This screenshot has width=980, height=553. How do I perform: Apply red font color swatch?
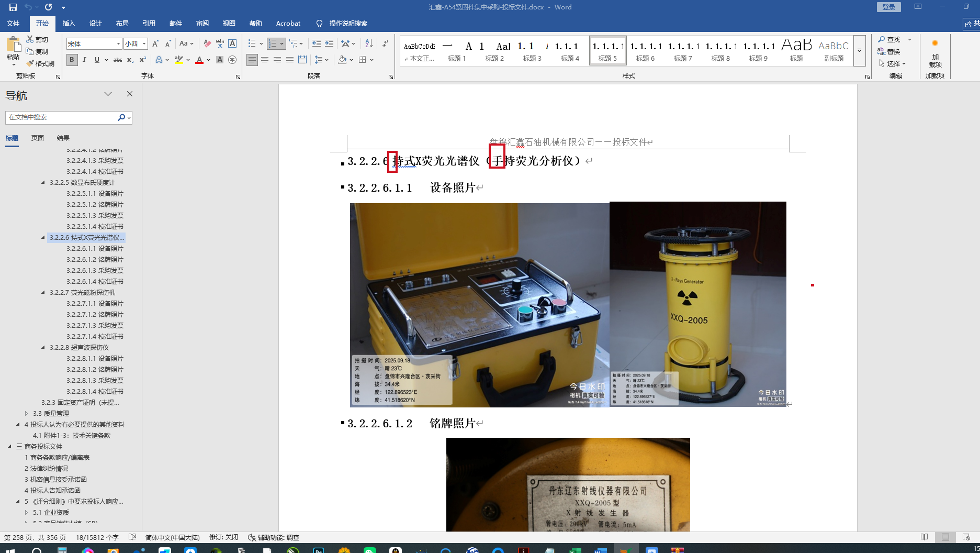[x=199, y=60]
